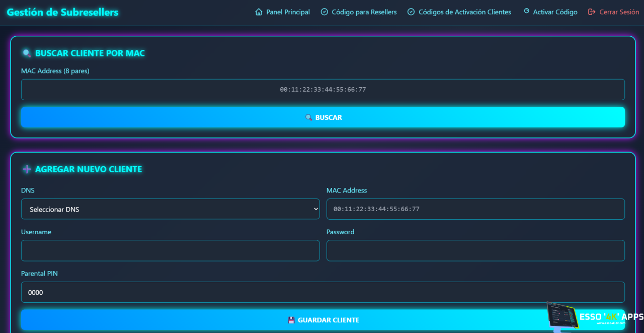Viewport: 644px width, 333px height.
Task: Click the home icon beside Panel Principal
Action: [259, 12]
